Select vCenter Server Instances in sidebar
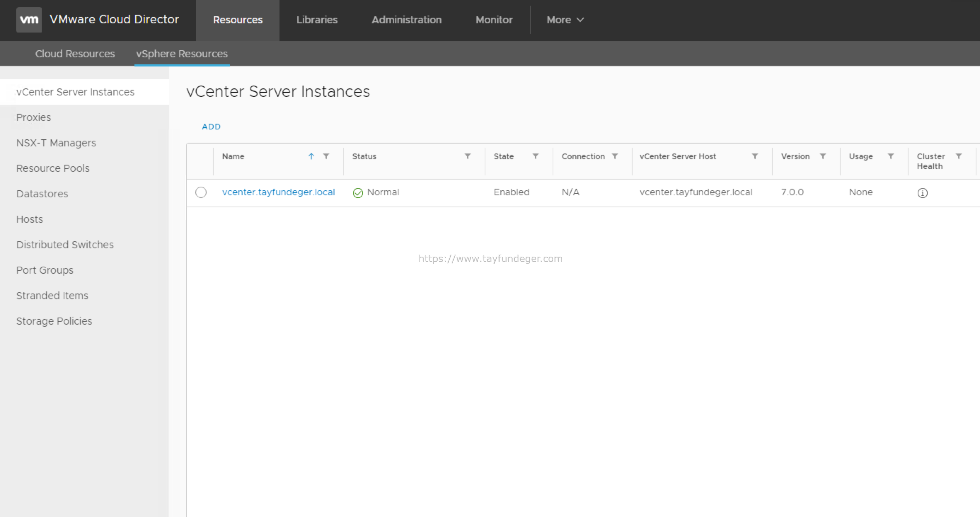 (x=85, y=92)
